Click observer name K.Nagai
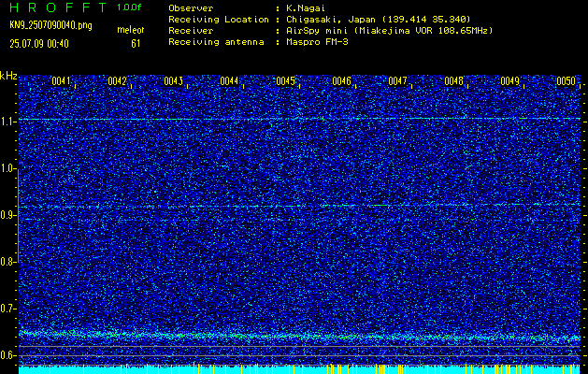588x374 pixels. pos(305,8)
